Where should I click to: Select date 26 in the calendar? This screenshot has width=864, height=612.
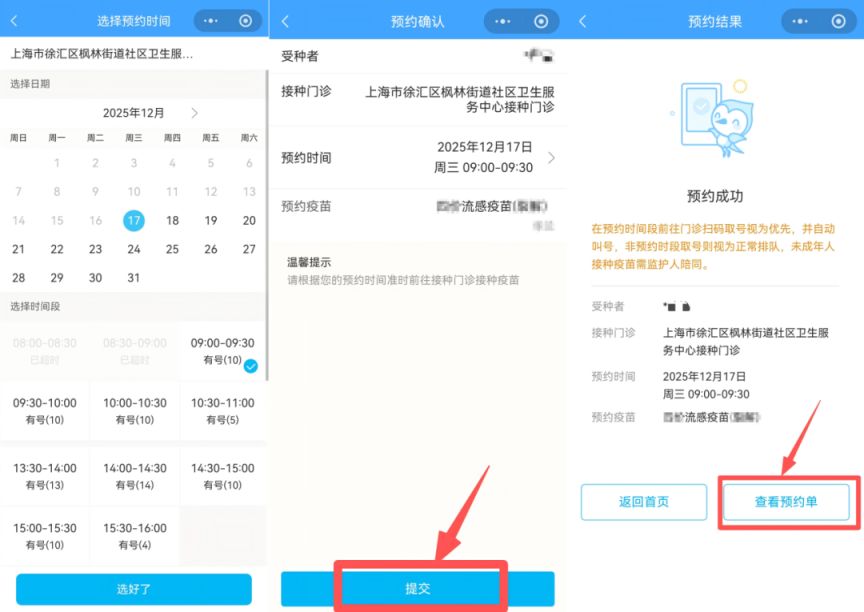coord(210,249)
